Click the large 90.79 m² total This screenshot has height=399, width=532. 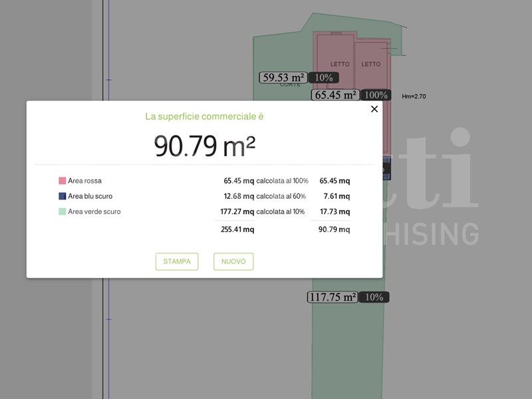pos(205,146)
